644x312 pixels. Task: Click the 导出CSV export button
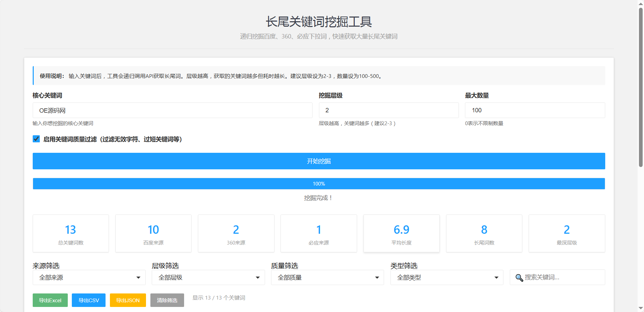point(89,300)
